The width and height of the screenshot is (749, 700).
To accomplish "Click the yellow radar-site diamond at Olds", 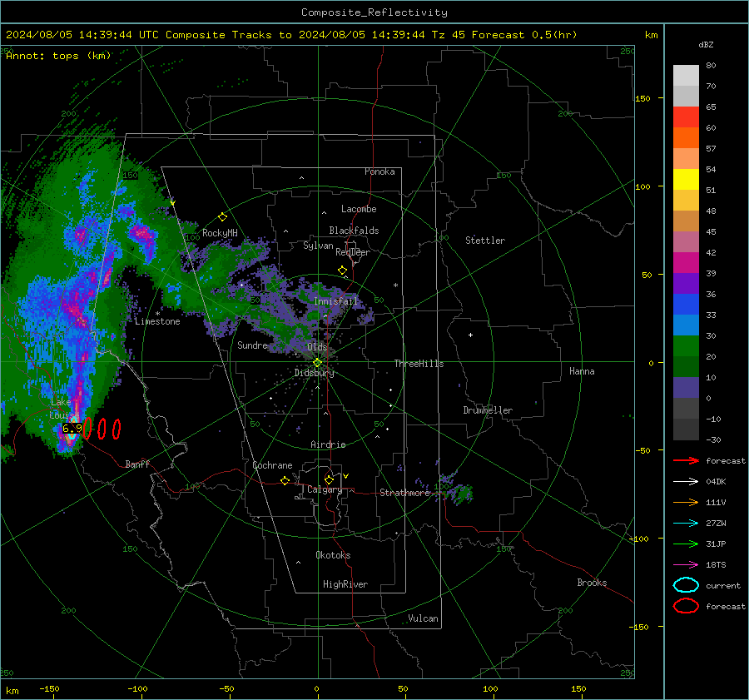I will pos(317,363).
